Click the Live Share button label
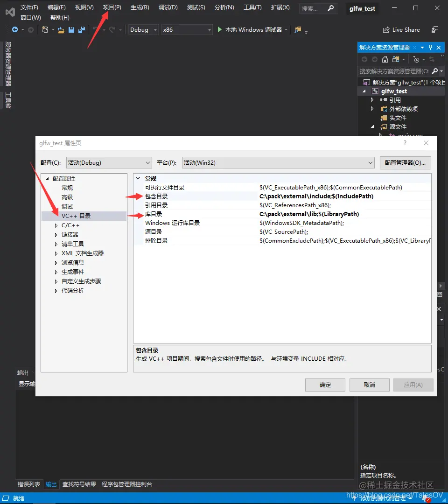This screenshot has height=504, width=448. coord(406,29)
